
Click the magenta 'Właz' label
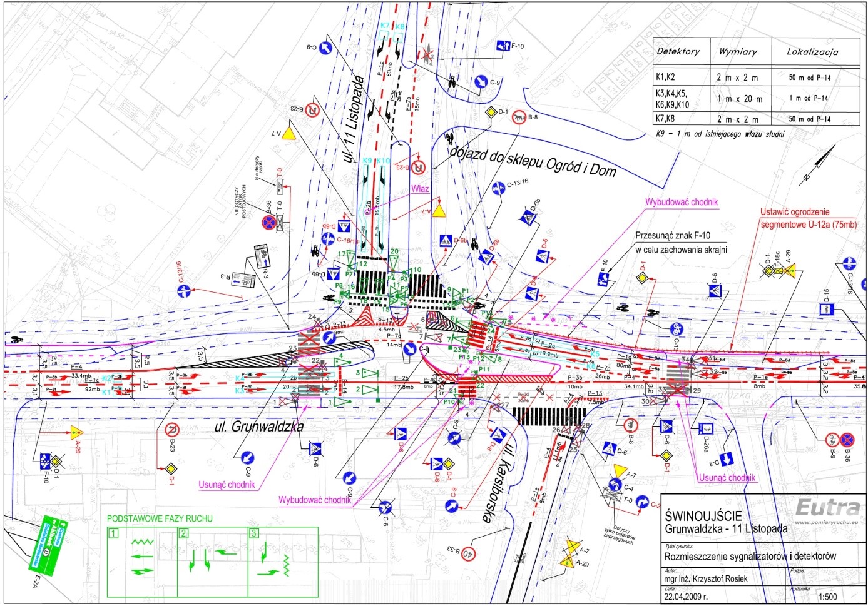pos(420,188)
